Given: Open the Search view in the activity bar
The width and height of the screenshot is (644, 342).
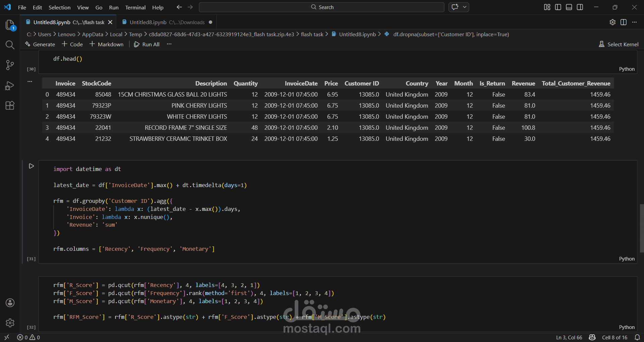Looking at the screenshot, I should 10,45.
